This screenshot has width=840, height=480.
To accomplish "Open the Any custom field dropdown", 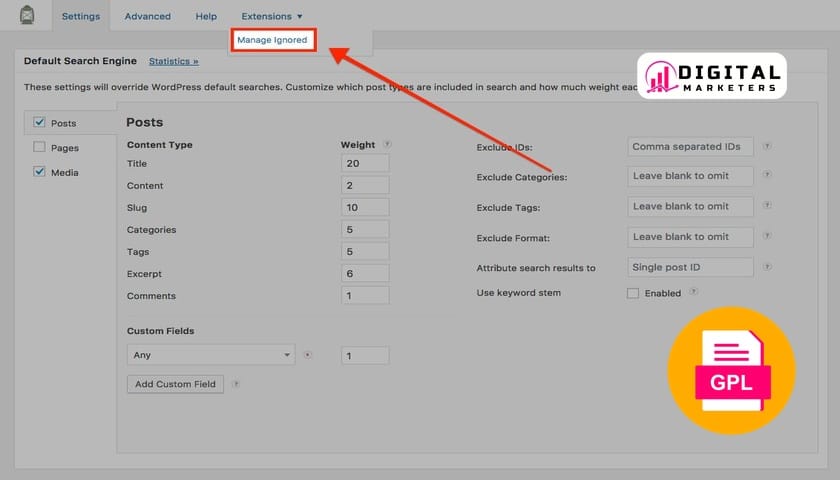I will [211, 355].
